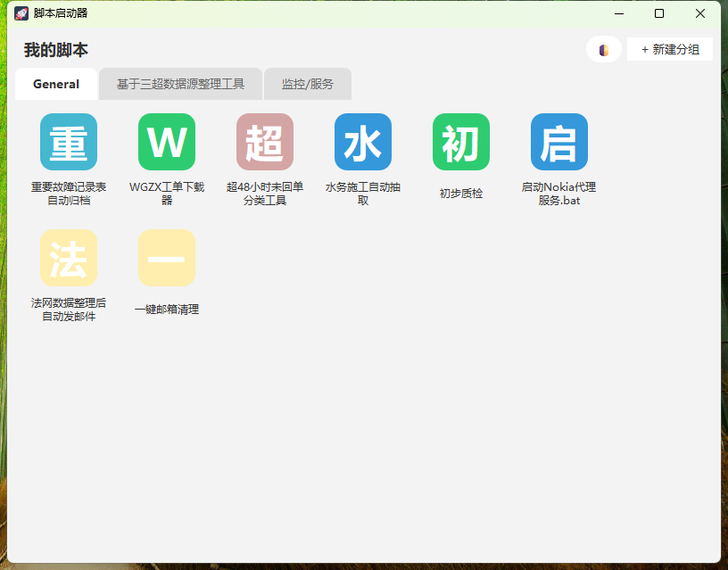This screenshot has height=570, width=728.
Task: Click the green 初步质检 icon
Action: pyautogui.click(x=461, y=142)
